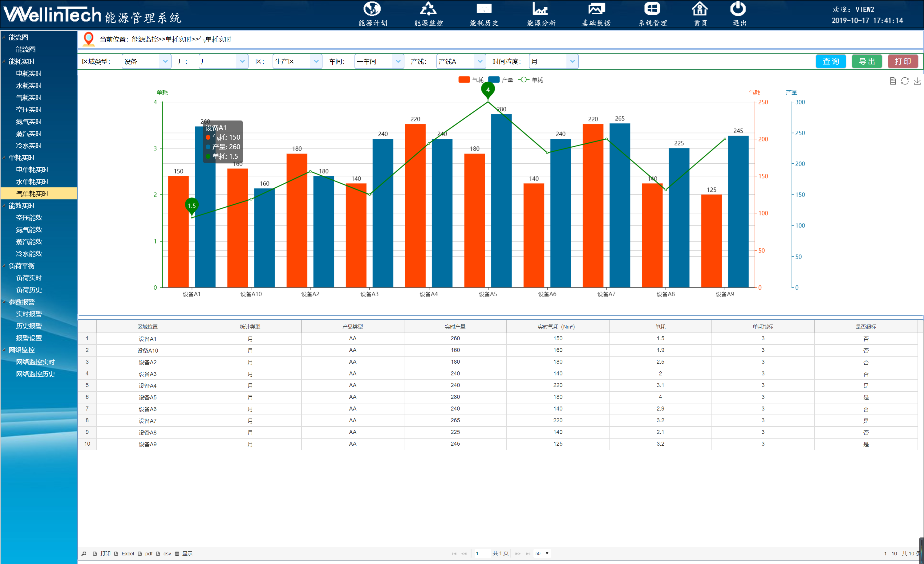Open the 区 dropdown showing 生产区
This screenshot has height=564, width=924.
tap(297, 62)
